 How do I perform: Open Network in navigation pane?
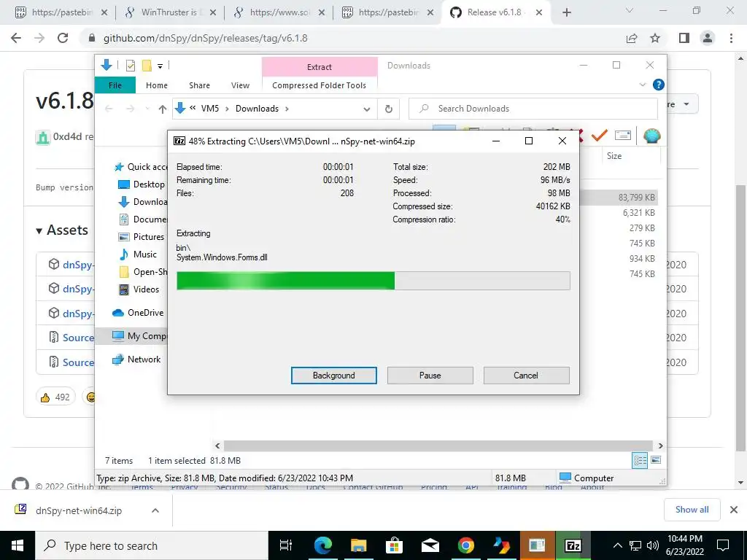(136, 359)
